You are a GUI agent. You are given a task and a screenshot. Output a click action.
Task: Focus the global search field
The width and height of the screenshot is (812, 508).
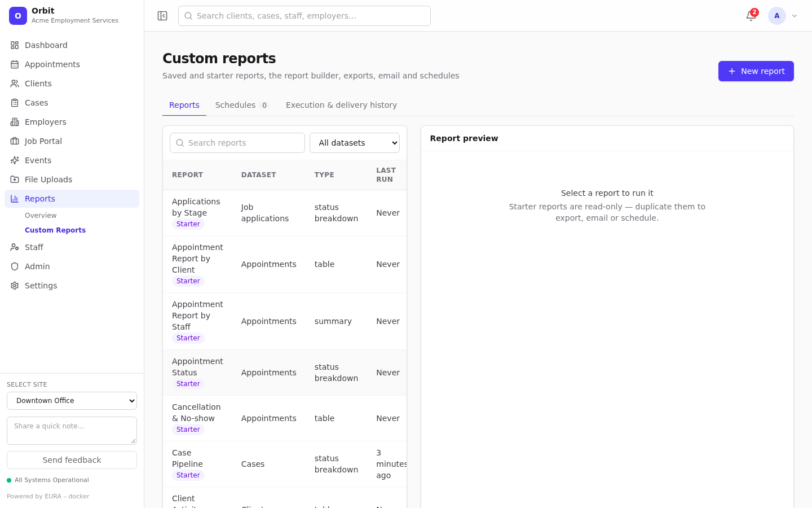[304, 16]
